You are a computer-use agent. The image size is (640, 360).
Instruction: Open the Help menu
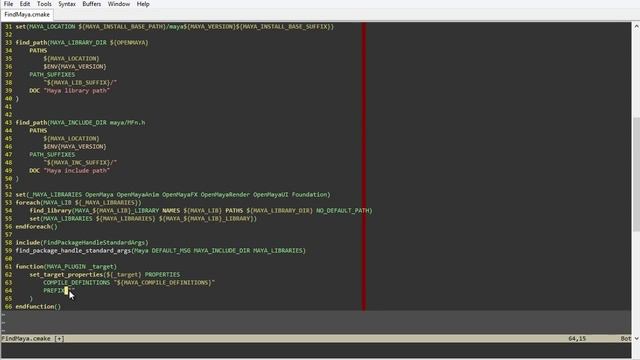(143, 4)
